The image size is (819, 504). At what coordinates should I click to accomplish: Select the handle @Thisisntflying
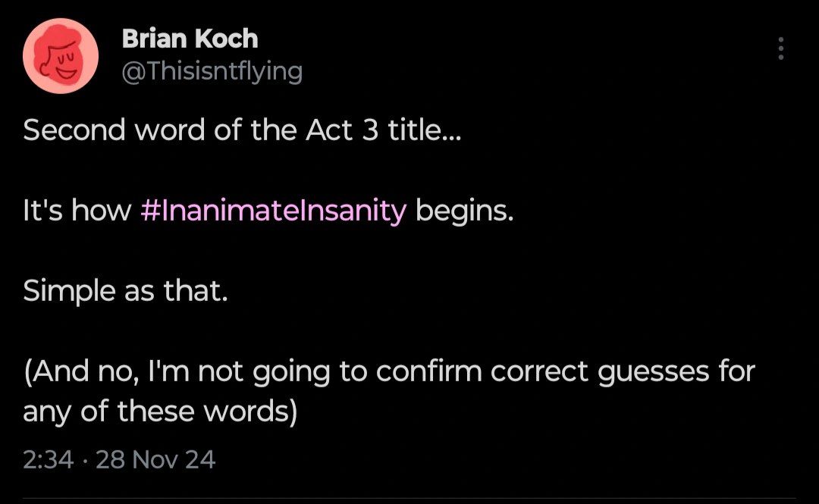(213, 71)
